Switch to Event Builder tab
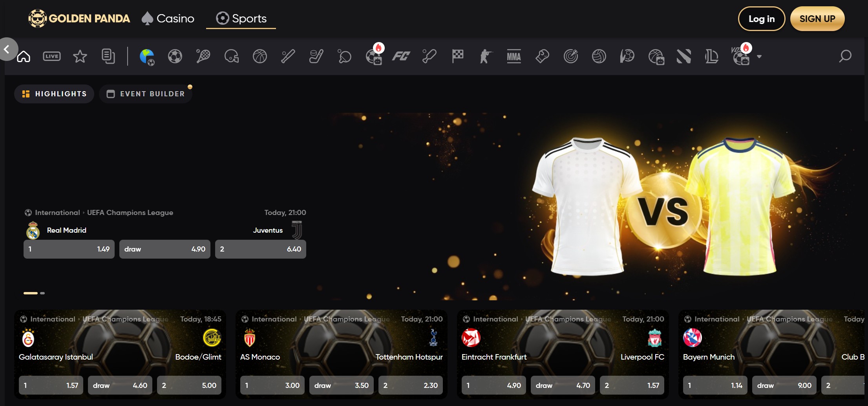Screen dimensions: 868x406 (x=146, y=94)
